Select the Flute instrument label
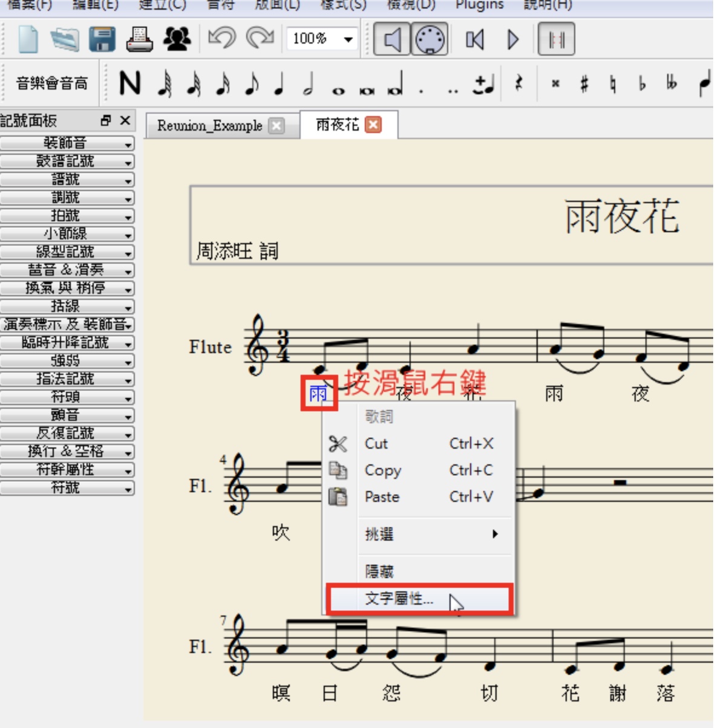The height and width of the screenshot is (728, 715). (x=210, y=347)
